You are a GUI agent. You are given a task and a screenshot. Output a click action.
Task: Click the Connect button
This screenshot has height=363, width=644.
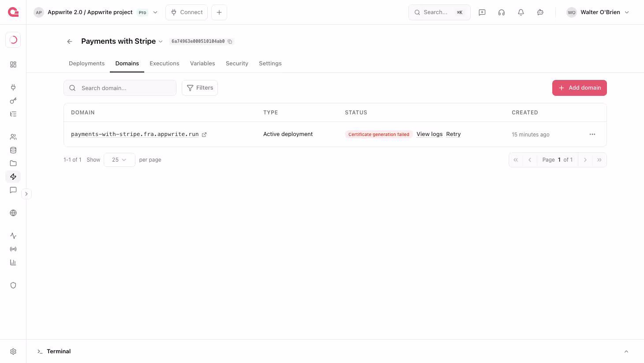coord(187,12)
